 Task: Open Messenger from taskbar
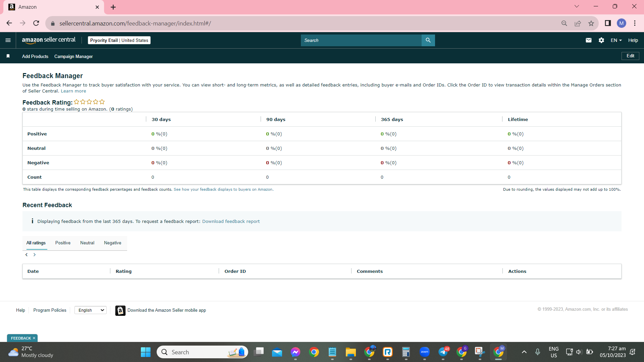tap(296, 352)
